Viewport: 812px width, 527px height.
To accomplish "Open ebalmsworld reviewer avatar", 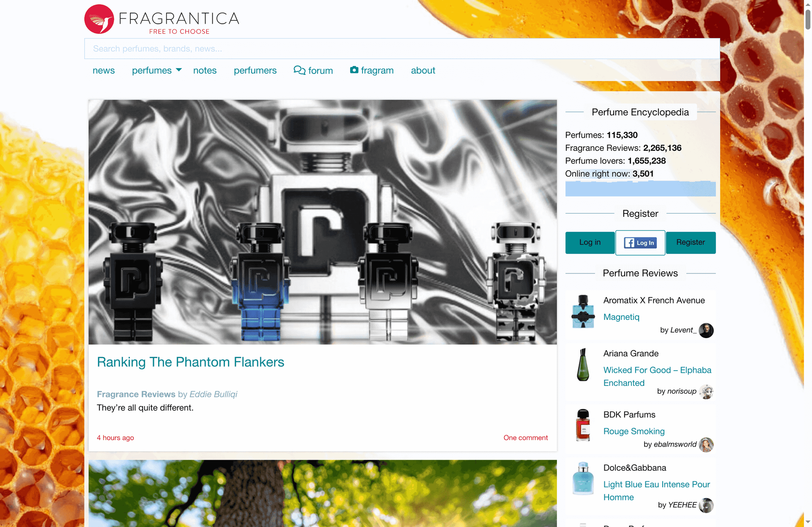I will pyautogui.click(x=706, y=445).
